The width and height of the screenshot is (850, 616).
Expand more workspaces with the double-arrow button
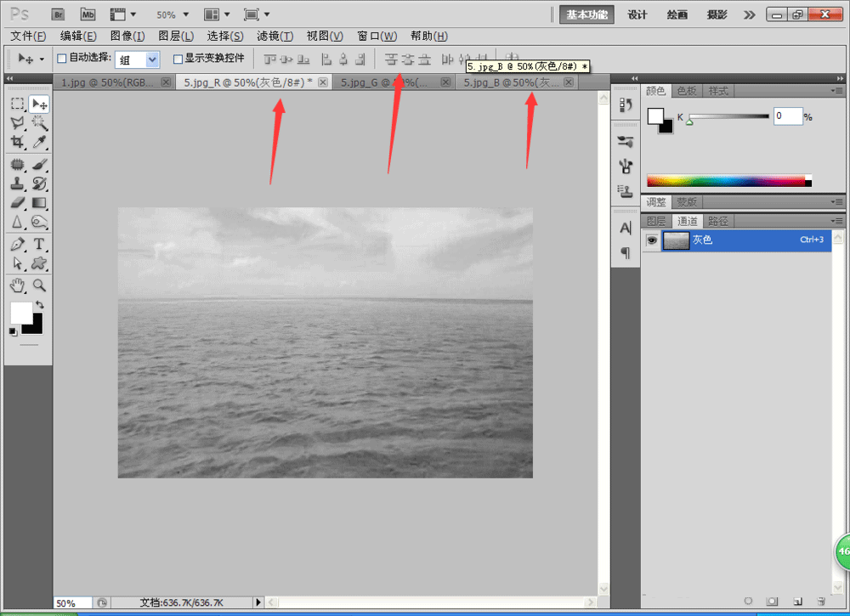(x=749, y=14)
